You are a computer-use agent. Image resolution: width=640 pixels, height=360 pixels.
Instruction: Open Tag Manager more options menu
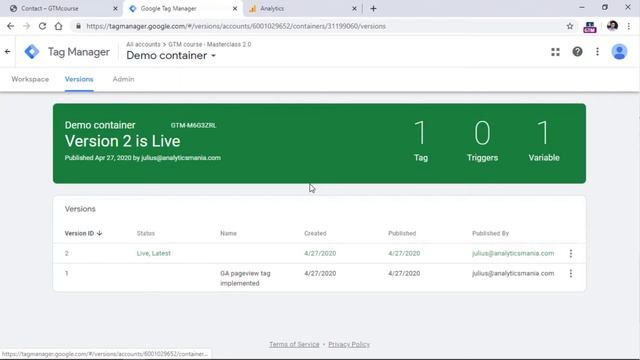pos(598,52)
